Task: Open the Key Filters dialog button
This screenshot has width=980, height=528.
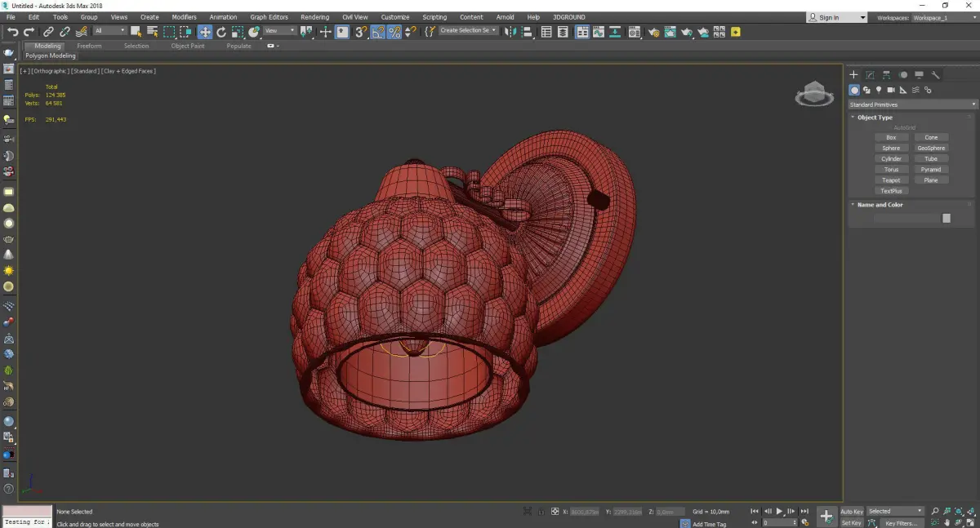Action: (901, 523)
